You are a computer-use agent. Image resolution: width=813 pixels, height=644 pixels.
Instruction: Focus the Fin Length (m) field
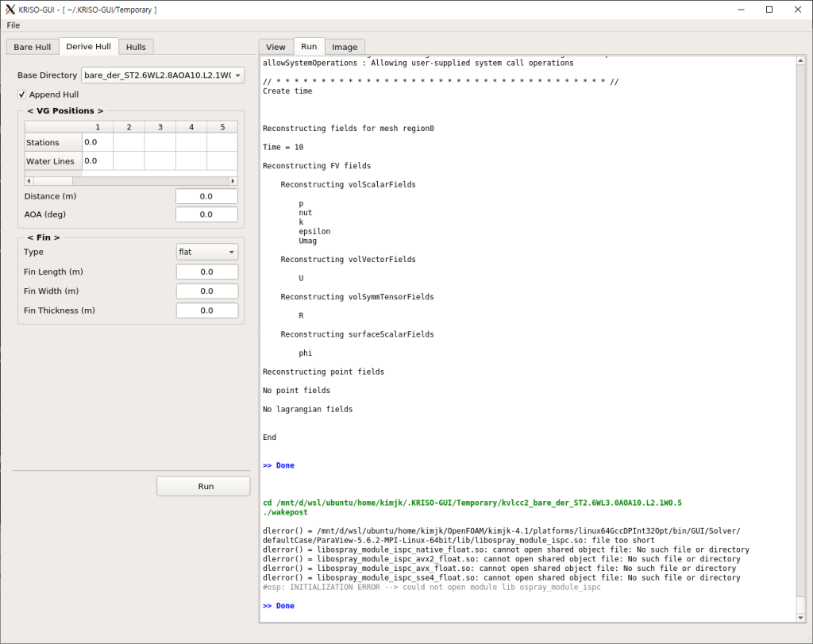(x=207, y=272)
